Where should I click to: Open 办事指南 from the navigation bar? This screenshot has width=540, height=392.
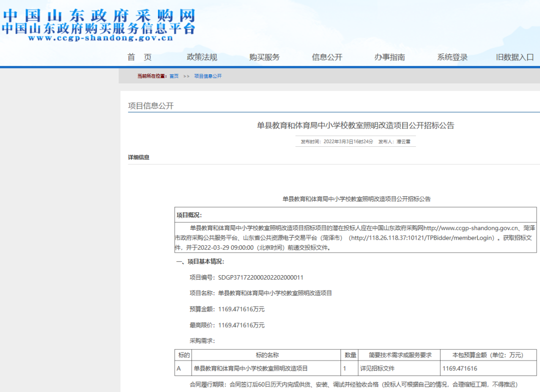(x=389, y=57)
